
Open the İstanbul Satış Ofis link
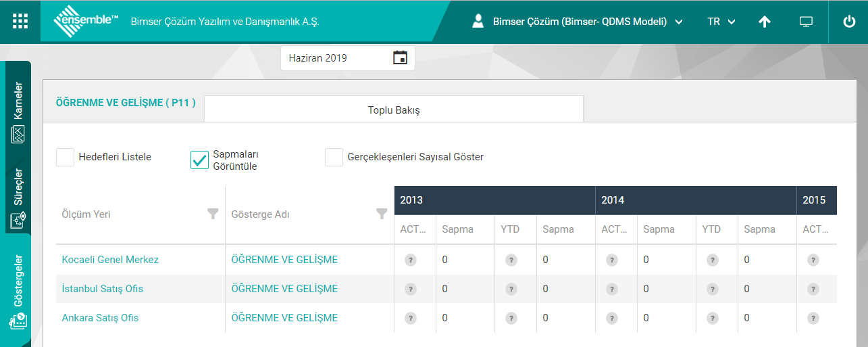pos(103,289)
